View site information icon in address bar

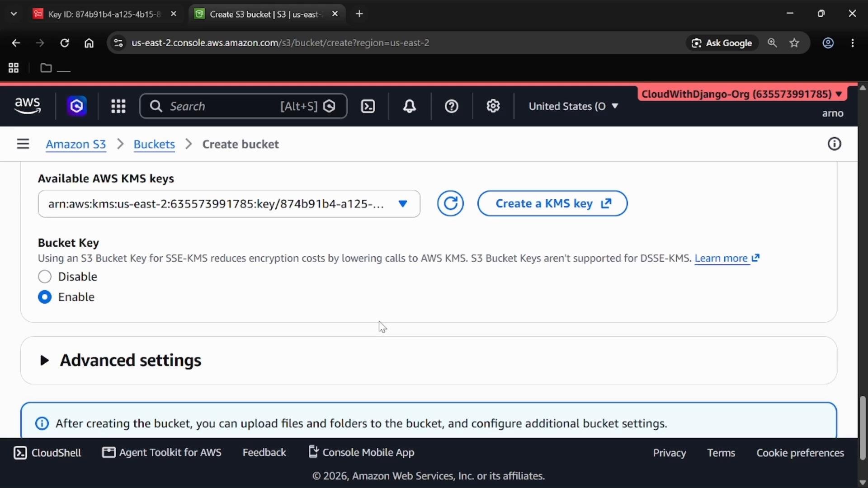[118, 43]
